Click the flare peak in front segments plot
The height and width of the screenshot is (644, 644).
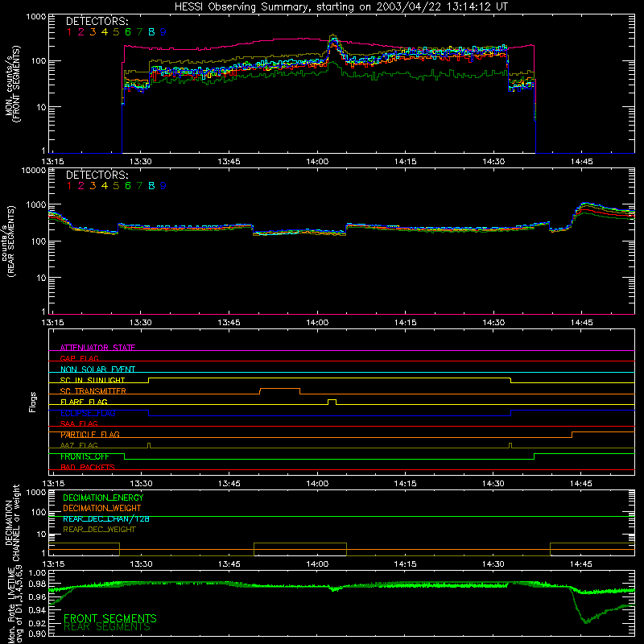(333, 36)
